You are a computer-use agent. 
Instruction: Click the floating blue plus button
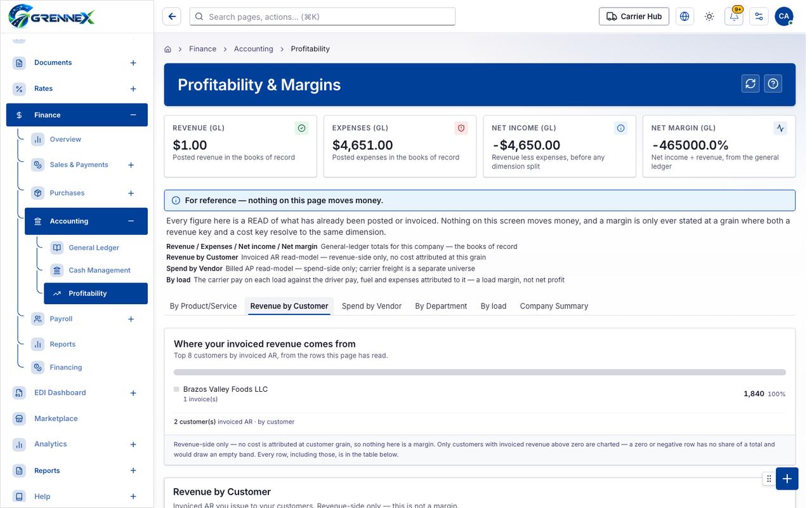787,479
